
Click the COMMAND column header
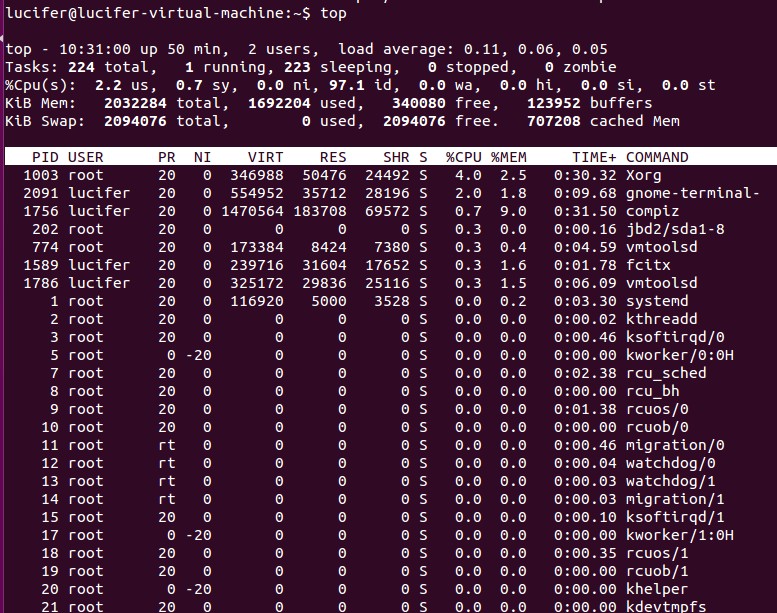pyautogui.click(x=657, y=158)
